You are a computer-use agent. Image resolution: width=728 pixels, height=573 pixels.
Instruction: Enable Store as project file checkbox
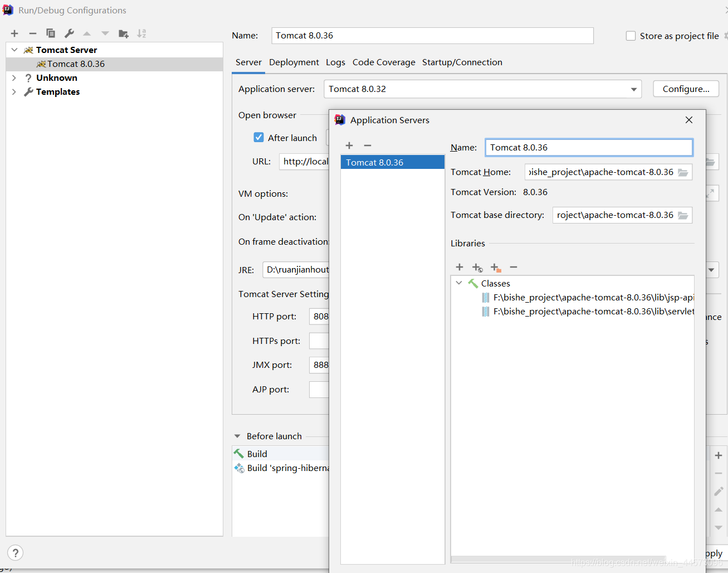pos(631,36)
